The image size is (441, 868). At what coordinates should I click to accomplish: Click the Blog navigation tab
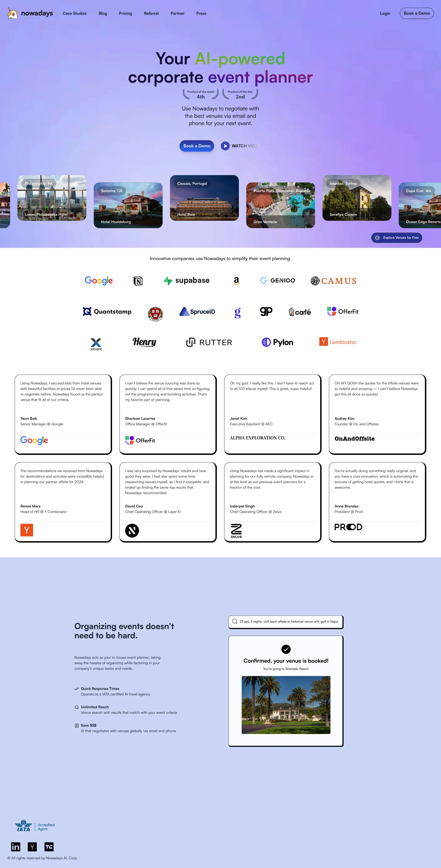pos(103,13)
